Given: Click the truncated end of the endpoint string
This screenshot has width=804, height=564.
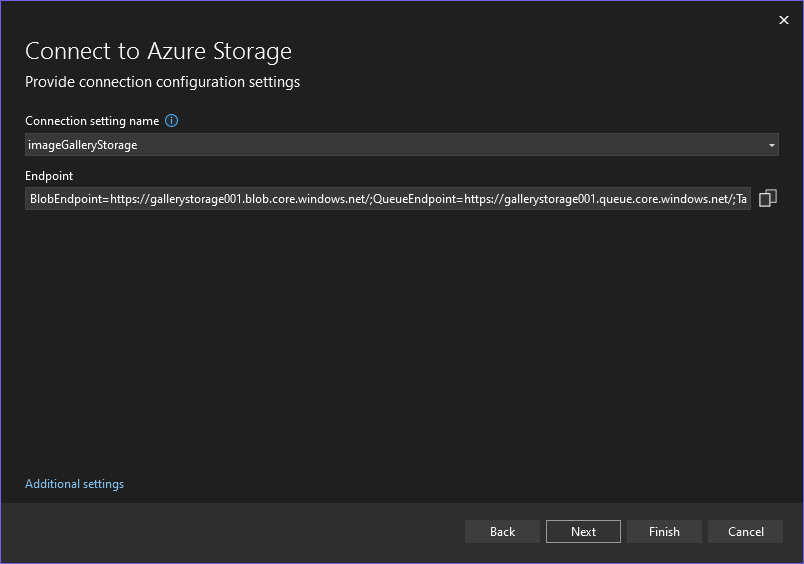Looking at the screenshot, I should [742, 199].
